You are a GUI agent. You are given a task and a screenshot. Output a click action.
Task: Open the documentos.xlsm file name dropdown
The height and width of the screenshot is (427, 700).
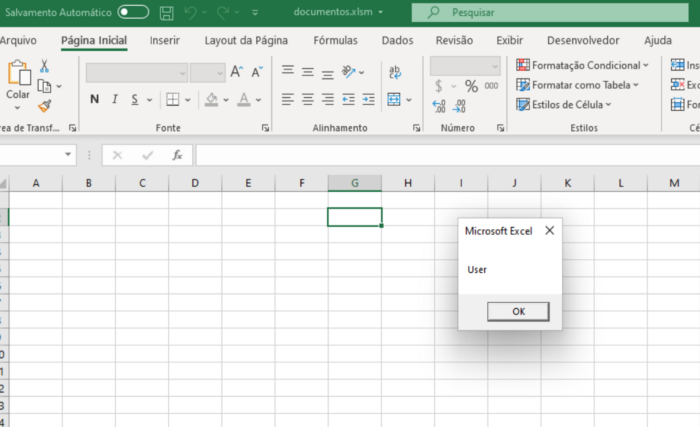point(380,12)
